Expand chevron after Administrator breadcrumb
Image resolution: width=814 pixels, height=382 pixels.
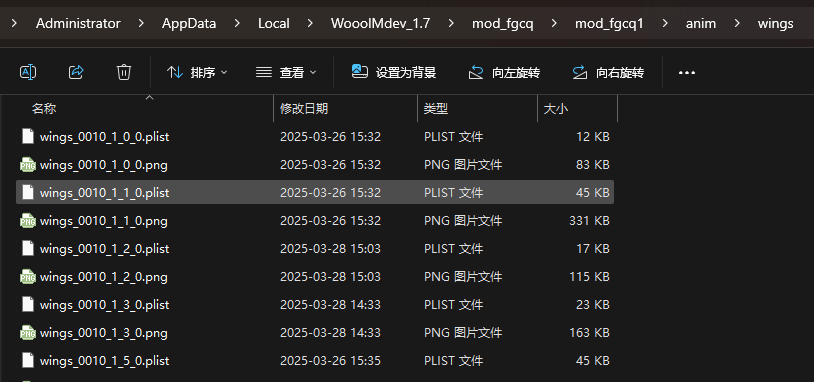pos(141,23)
